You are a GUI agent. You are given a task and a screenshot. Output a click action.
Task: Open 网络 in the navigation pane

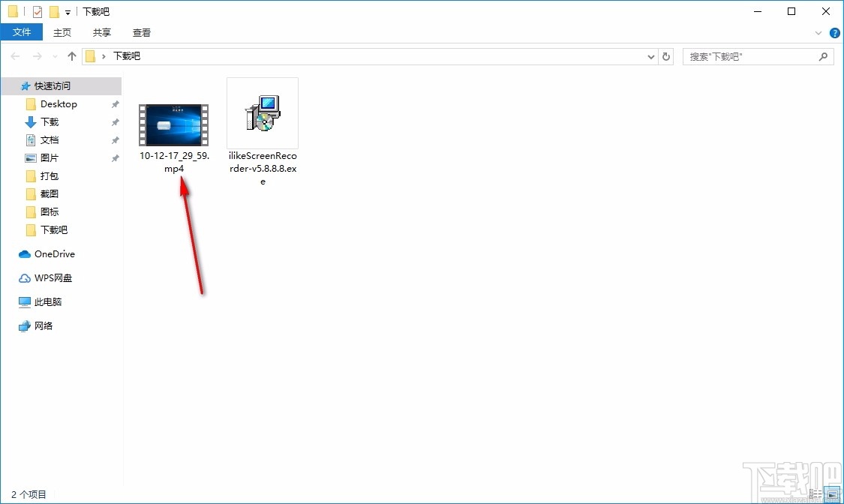(x=44, y=325)
